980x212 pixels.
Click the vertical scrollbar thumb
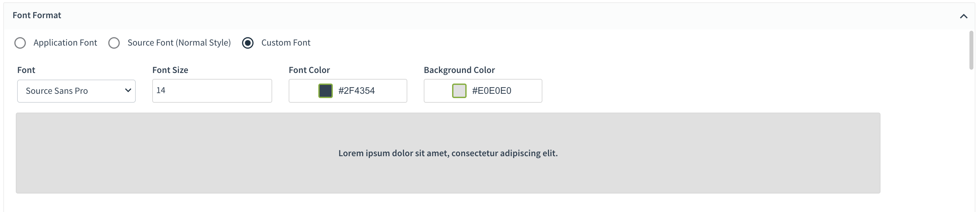pos(971,50)
